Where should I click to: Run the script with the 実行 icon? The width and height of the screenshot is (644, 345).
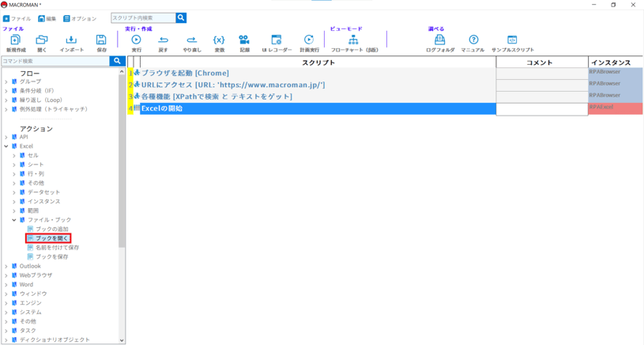pyautogui.click(x=136, y=41)
